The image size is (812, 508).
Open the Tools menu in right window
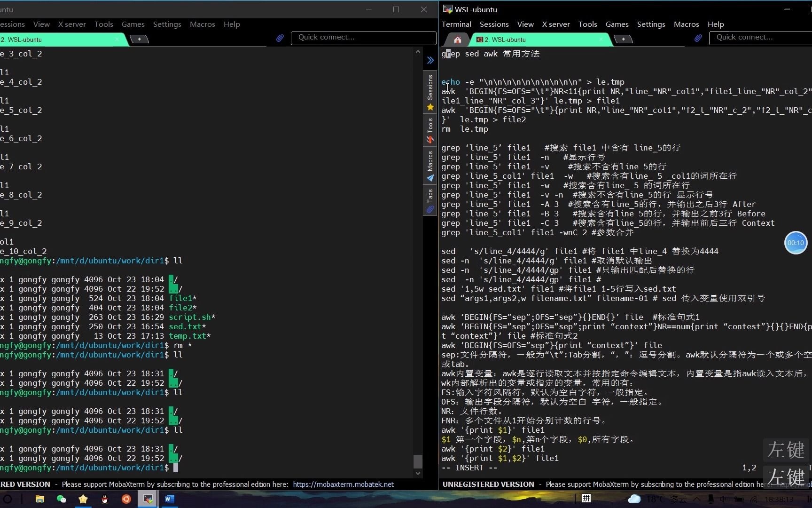[587, 24]
